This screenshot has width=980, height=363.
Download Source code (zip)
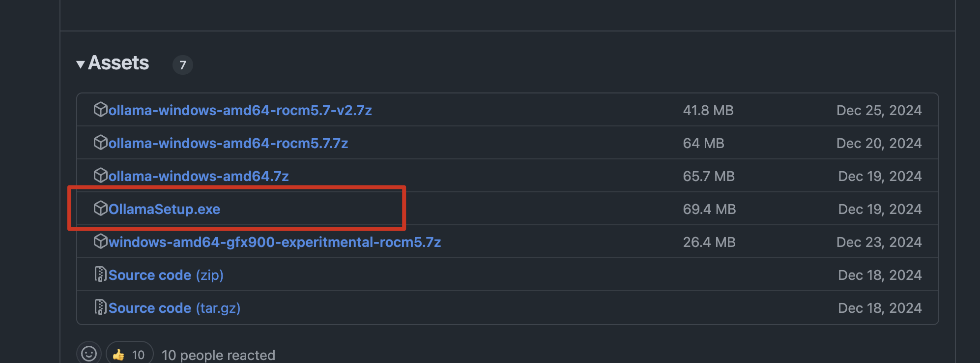tap(166, 275)
